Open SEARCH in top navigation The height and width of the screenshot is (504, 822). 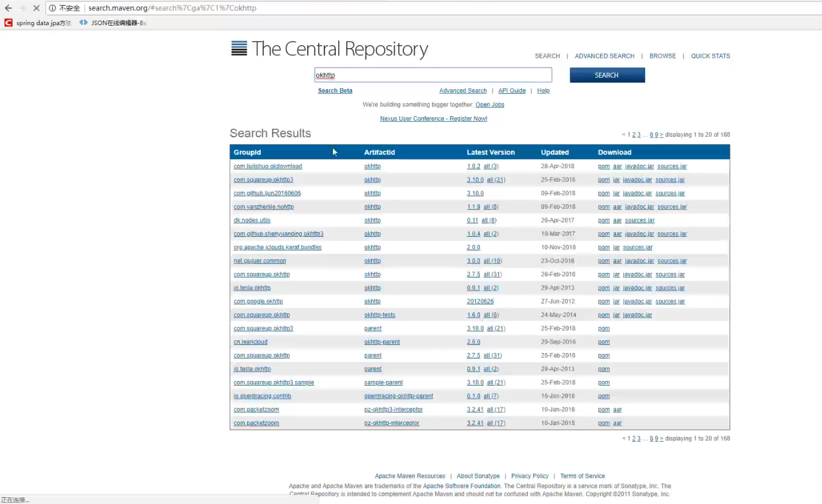pos(547,56)
